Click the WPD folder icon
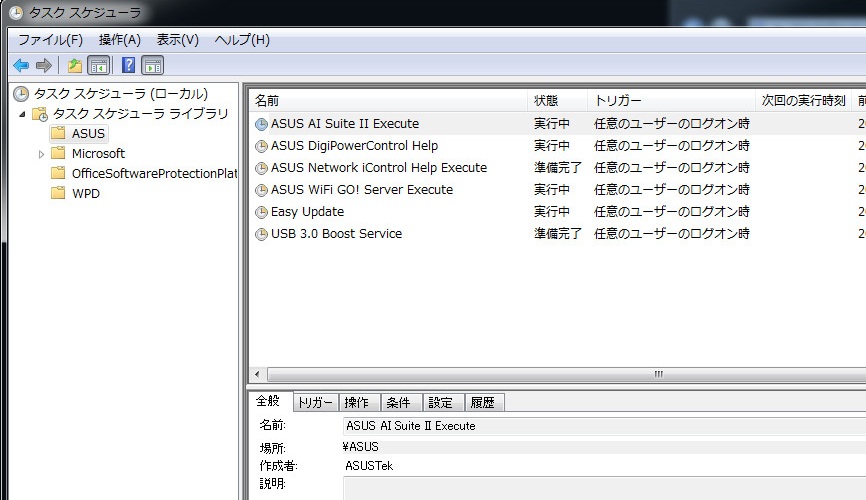This screenshot has width=866, height=500. [x=58, y=193]
